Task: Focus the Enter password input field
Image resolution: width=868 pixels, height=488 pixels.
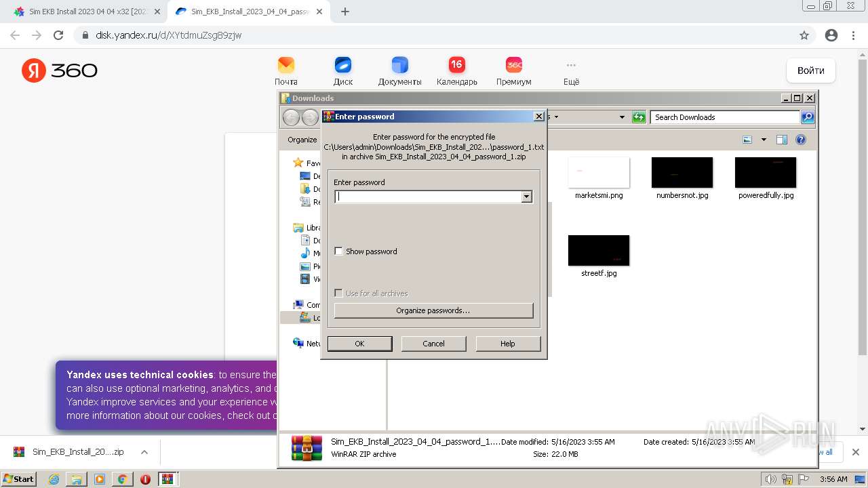Action: 429,197
